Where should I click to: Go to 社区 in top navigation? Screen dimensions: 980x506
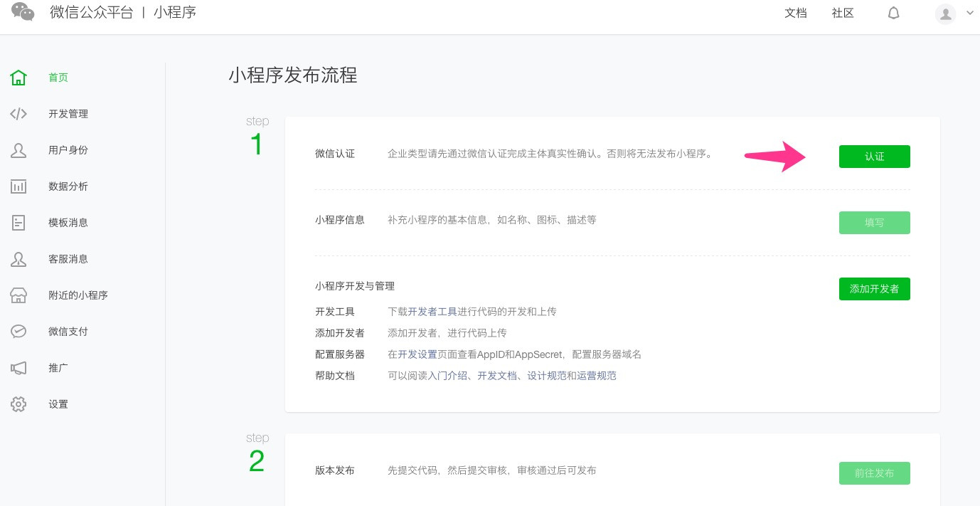click(x=843, y=13)
